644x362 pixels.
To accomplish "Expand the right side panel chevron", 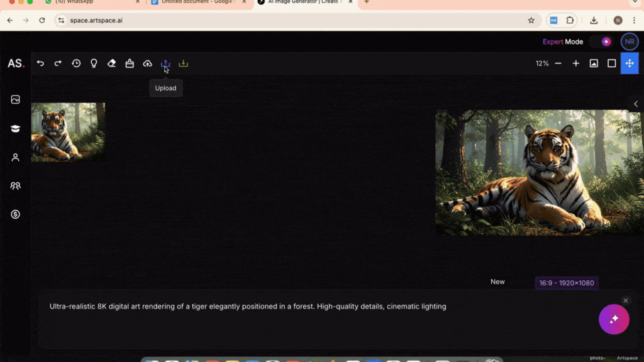I will point(636,104).
